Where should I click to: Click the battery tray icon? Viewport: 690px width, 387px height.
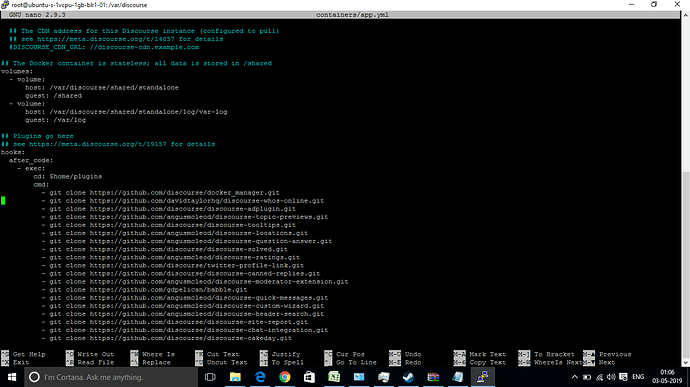tap(587, 377)
